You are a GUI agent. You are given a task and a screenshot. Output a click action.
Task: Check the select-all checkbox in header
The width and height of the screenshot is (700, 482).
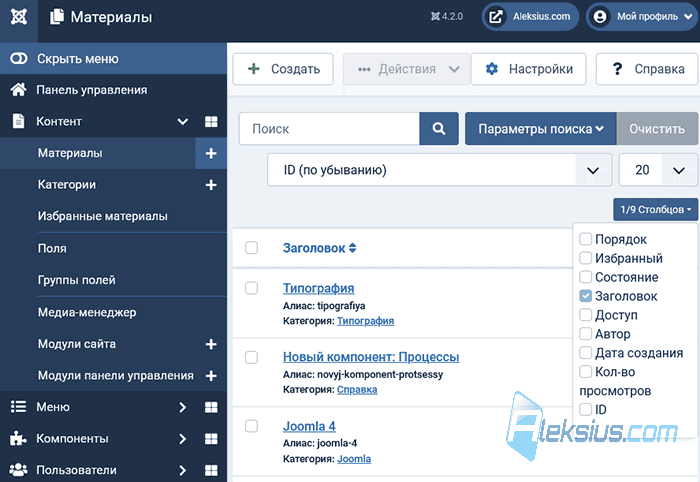251,247
